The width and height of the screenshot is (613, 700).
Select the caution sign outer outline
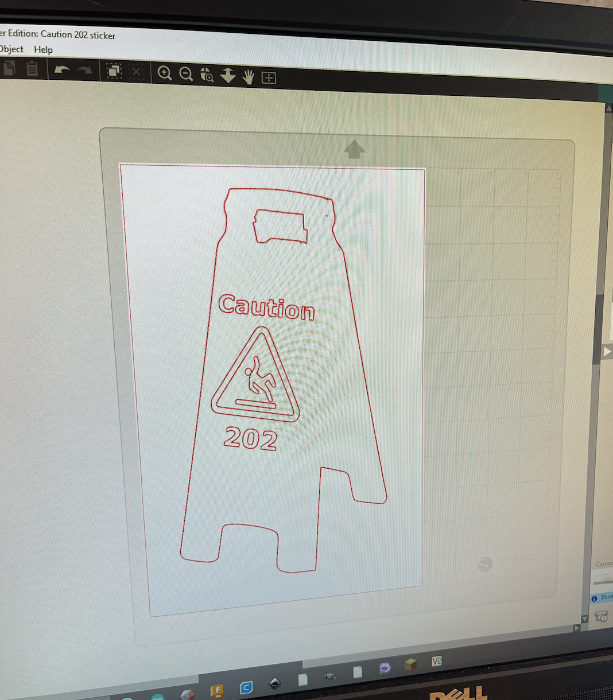pos(284,380)
